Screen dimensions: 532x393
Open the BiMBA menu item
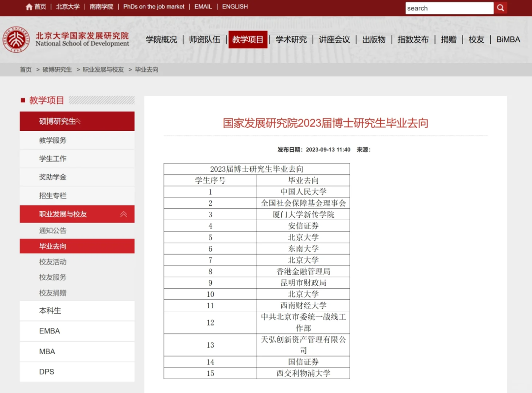[x=508, y=40]
